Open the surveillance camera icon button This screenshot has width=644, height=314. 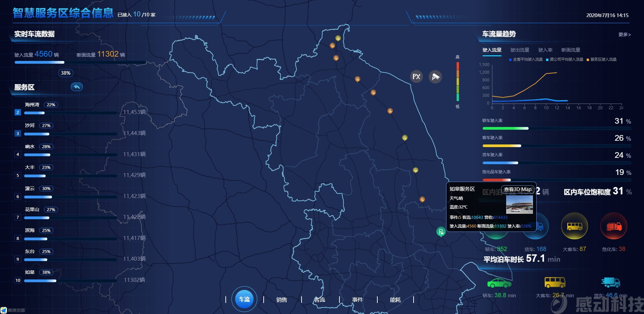click(435, 77)
